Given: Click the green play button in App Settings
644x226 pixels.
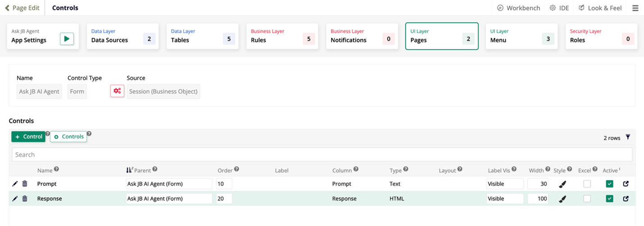Looking at the screenshot, I should pyautogui.click(x=67, y=39).
